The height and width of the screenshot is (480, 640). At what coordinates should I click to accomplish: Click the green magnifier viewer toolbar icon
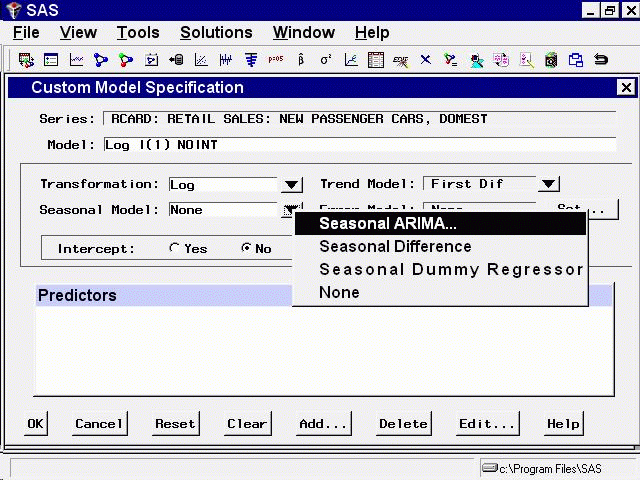click(x=551, y=60)
